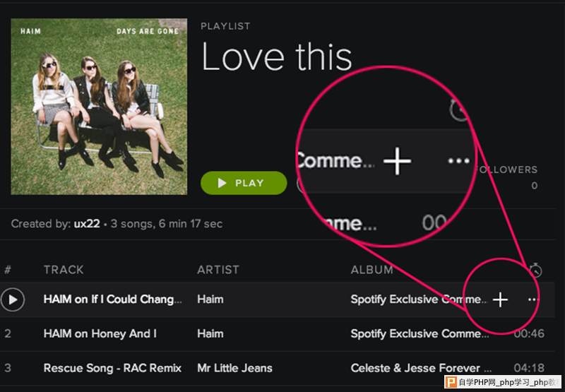Select the HAIM on Honey And I track
Screen dimensions: 565x392
pyautogui.click(x=100, y=333)
